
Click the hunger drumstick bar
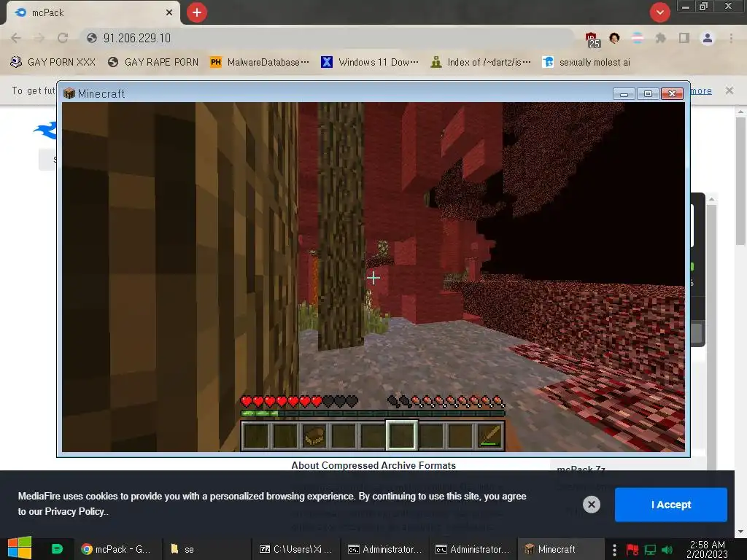tap(446, 402)
